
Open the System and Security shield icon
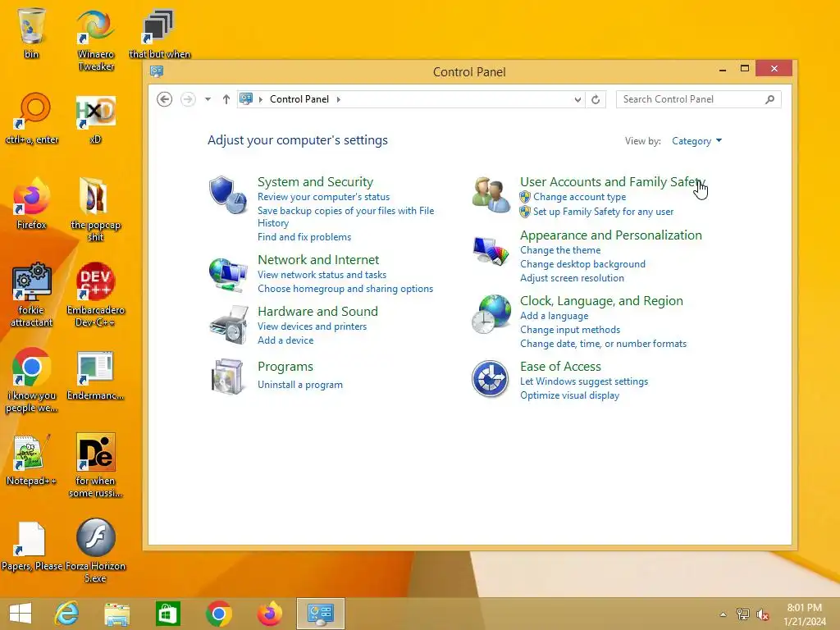point(228,194)
